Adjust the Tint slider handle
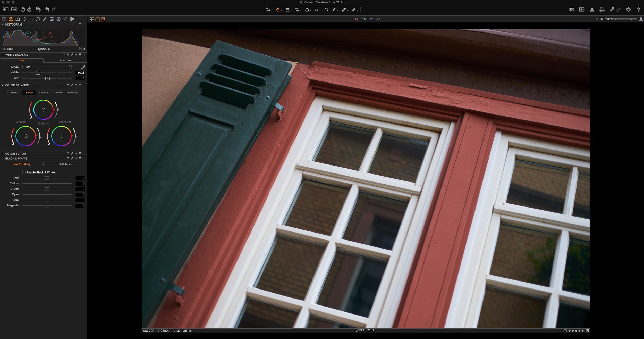 click(x=47, y=78)
